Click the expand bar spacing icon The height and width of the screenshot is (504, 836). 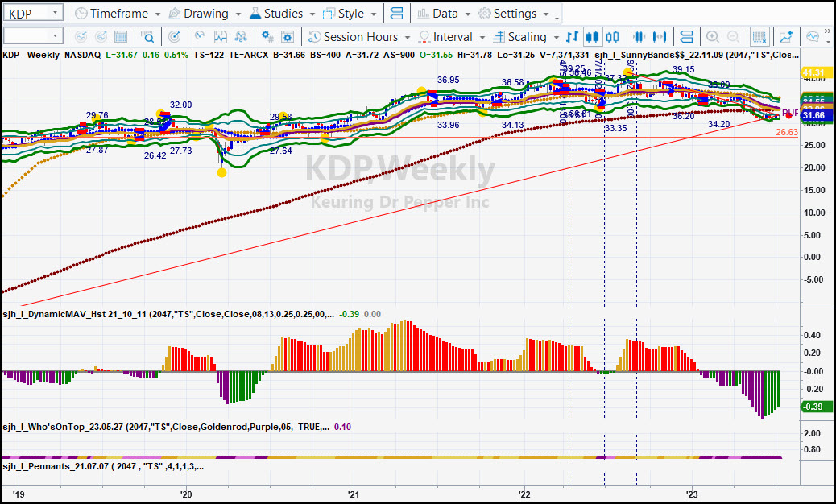(x=660, y=37)
